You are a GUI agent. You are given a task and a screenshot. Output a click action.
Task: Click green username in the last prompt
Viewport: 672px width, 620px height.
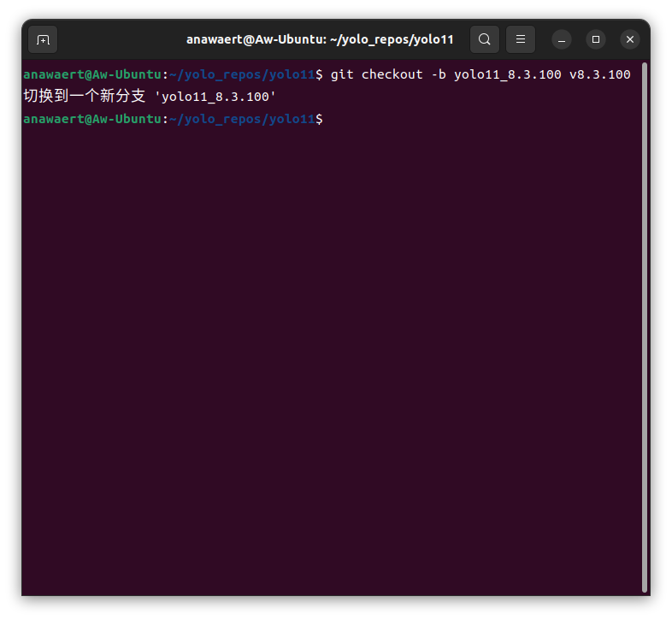pyautogui.click(x=92, y=119)
